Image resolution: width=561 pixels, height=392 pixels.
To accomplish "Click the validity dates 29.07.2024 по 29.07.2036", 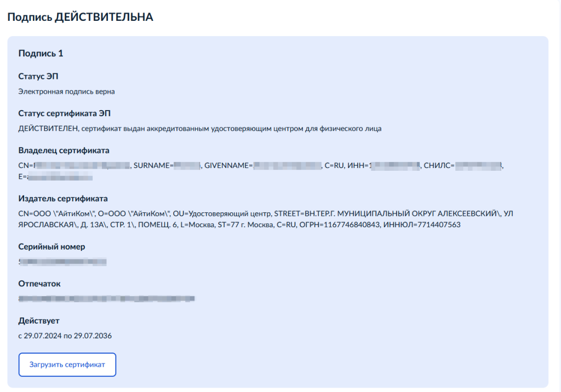I will pos(67,336).
